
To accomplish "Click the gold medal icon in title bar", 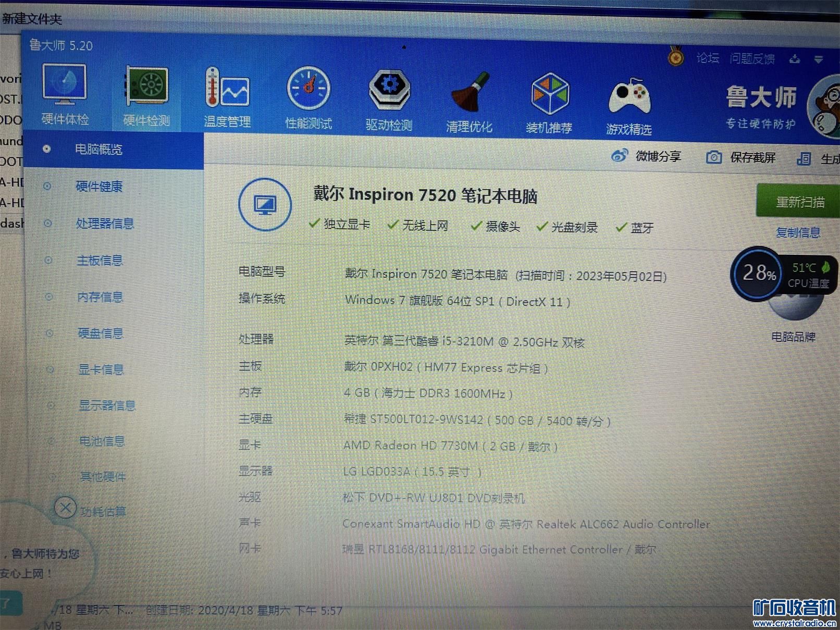I will (676, 56).
